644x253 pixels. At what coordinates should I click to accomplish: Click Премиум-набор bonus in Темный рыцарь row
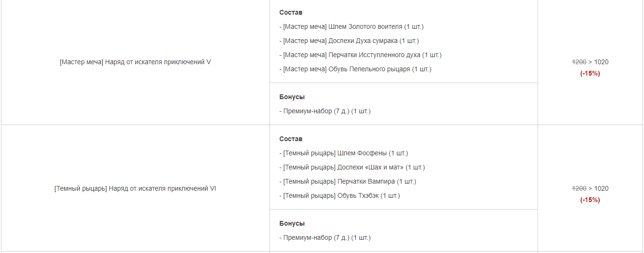point(325,237)
